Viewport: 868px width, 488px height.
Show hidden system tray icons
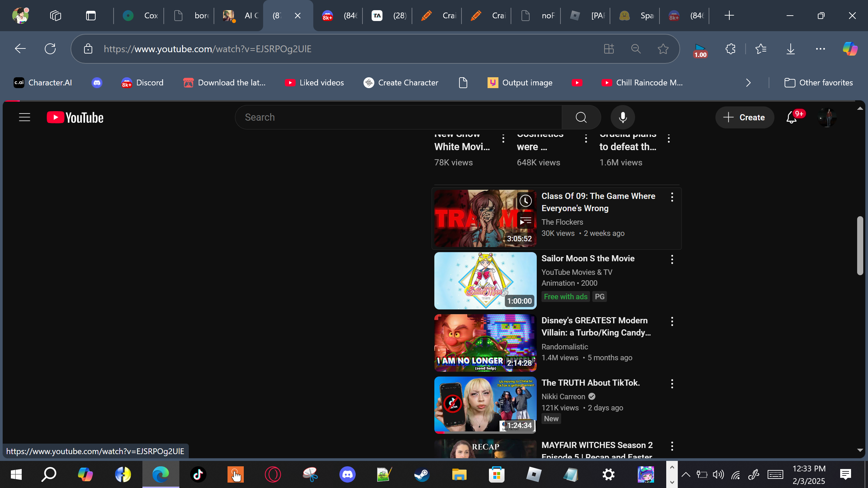pos(686,474)
